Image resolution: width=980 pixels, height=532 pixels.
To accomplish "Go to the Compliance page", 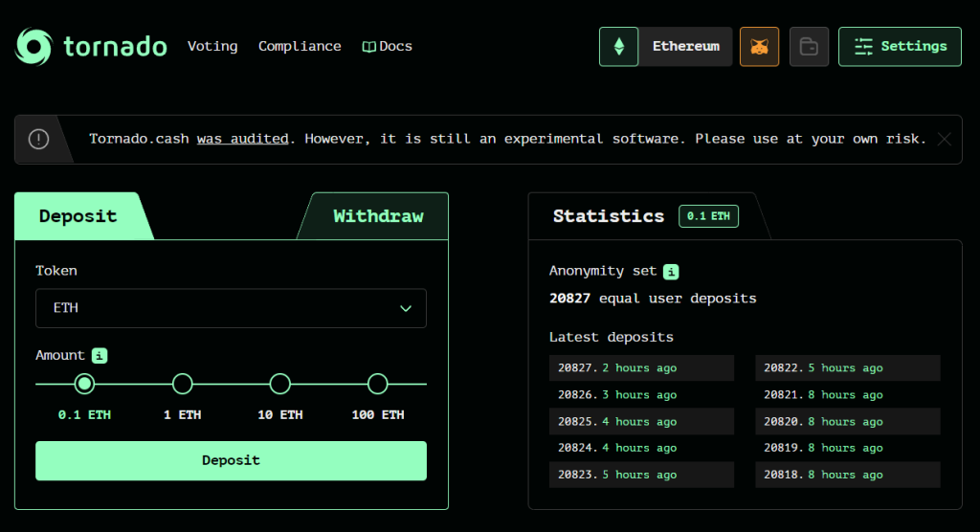I will point(300,46).
